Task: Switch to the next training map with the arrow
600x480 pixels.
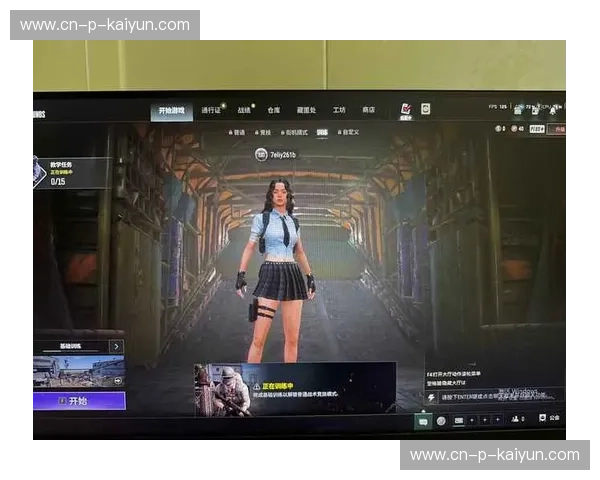Action: pyautogui.click(x=116, y=346)
